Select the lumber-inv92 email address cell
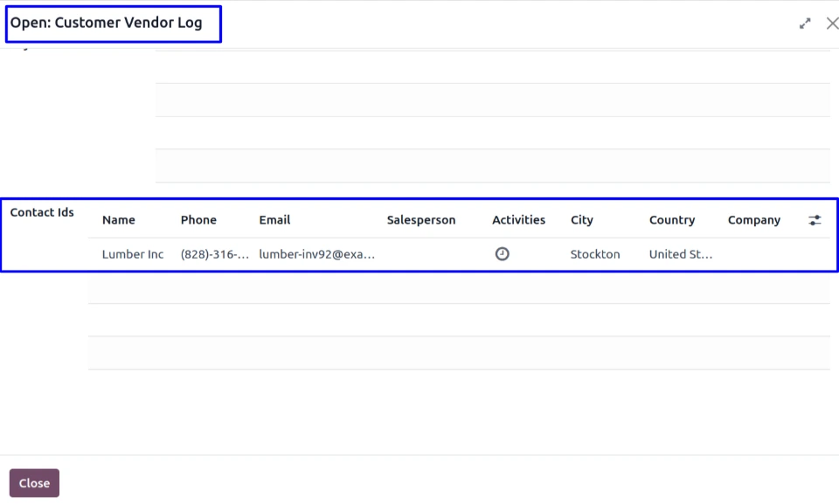 316,254
